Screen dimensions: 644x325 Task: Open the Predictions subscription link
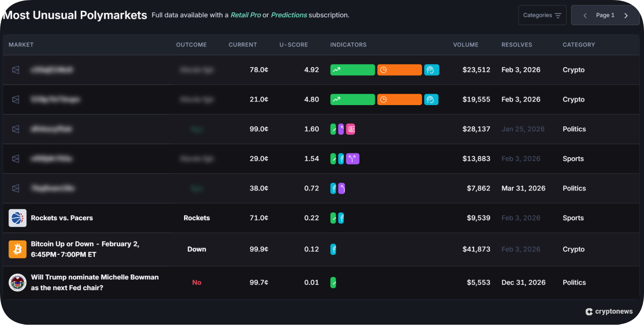tap(289, 15)
